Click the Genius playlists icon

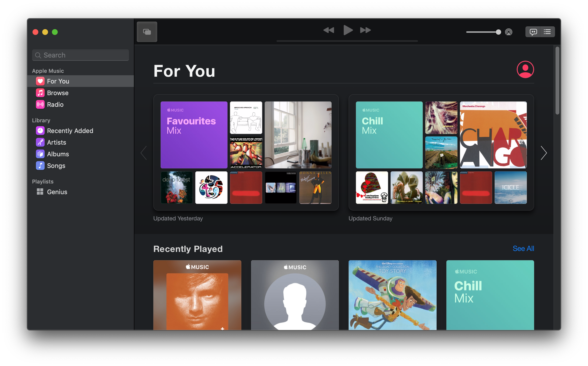[x=40, y=192]
